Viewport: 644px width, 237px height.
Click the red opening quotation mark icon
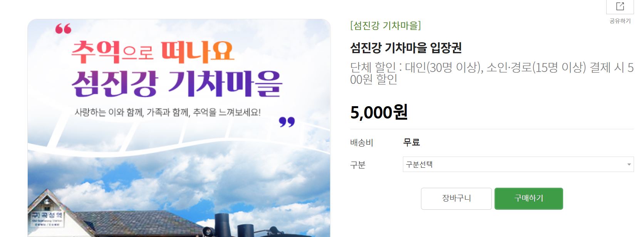click(63, 29)
